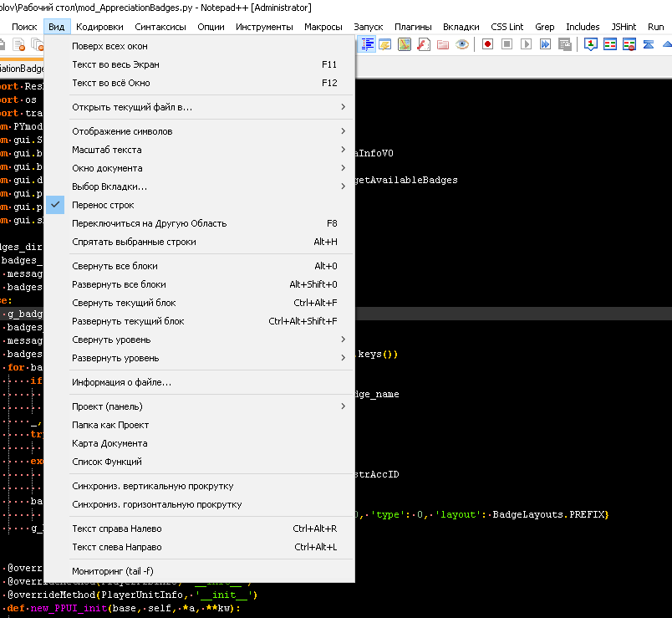Open the Запуск menu
The height and width of the screenshot is (618, 672).
[369, 27]
